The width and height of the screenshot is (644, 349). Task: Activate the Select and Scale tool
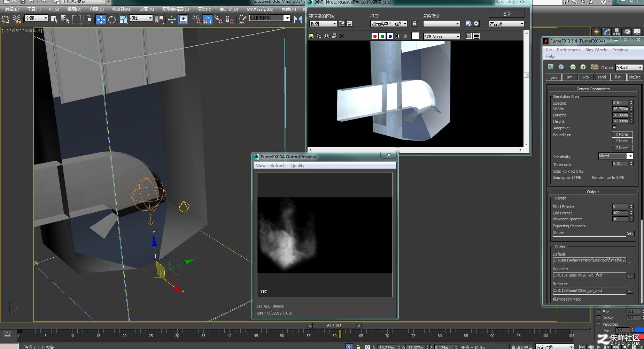[x=123, y=19]
